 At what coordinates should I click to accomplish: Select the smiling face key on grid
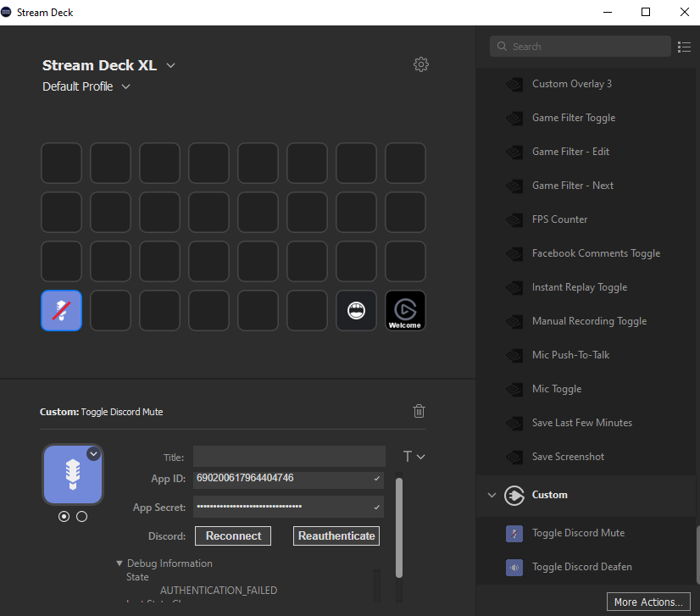[356, 311]
